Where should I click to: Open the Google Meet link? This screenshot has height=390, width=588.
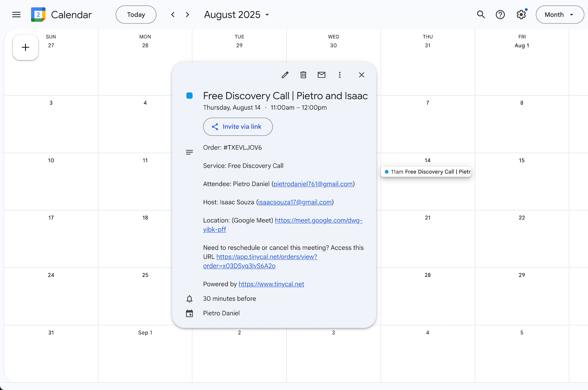[x=318, y=220]
